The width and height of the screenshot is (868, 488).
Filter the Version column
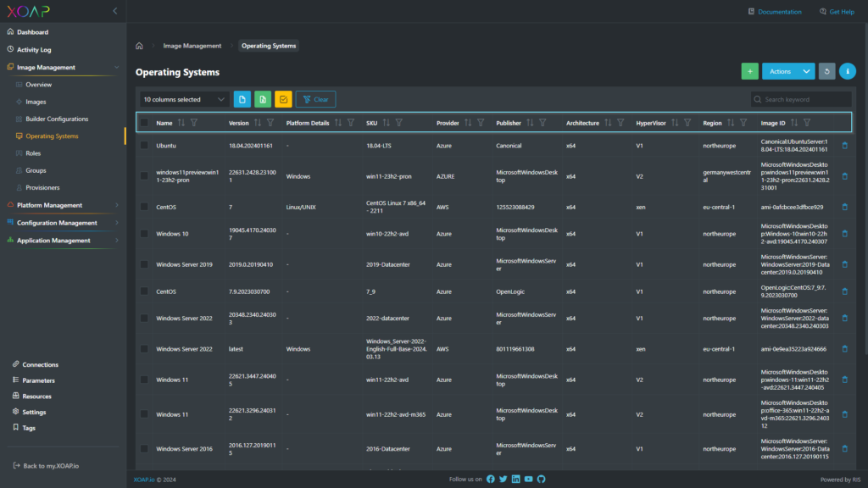click(270, 123)
